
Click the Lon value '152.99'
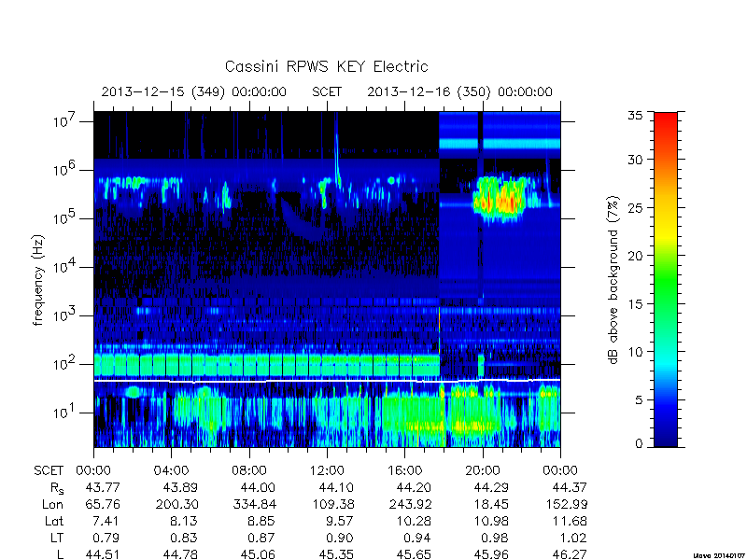(x=567, y=504)
